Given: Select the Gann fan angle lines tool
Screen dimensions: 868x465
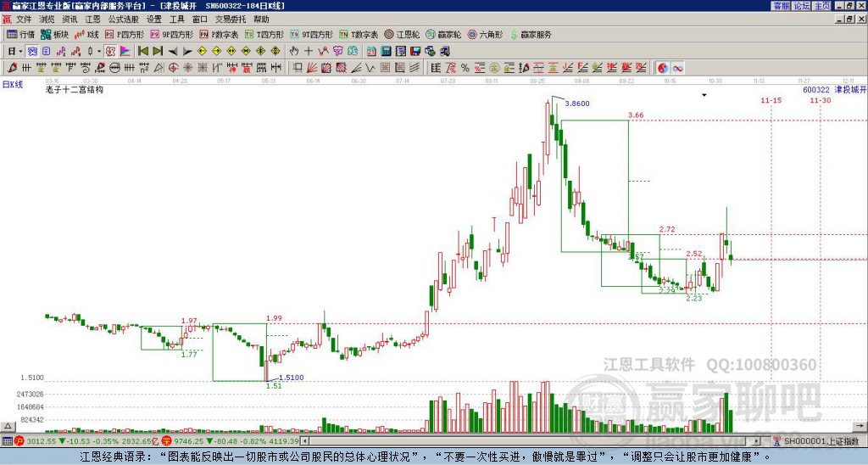Looking at the screenshot, I should tap(312, 68).
